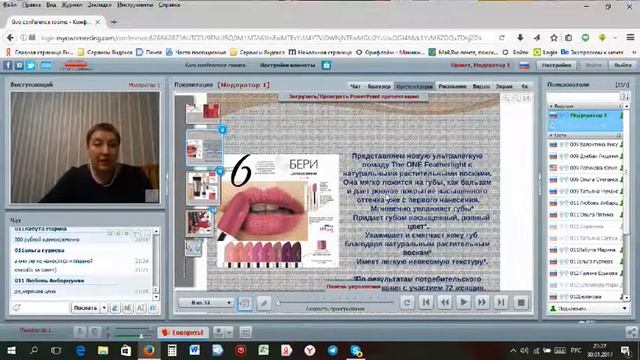This screenshot has width=640, height=360.
Task: Select the cosmetics tube slide thumbnail
Action: (x=203, y=188)
